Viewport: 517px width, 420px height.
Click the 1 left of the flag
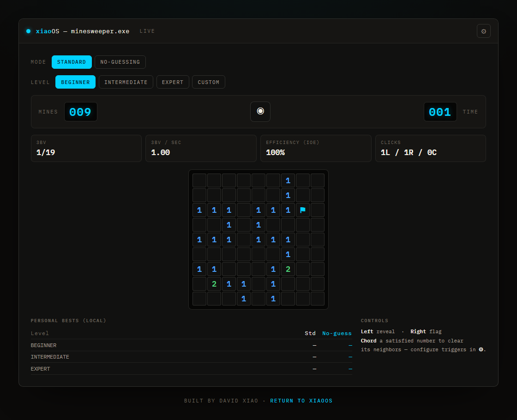(288, 210)
